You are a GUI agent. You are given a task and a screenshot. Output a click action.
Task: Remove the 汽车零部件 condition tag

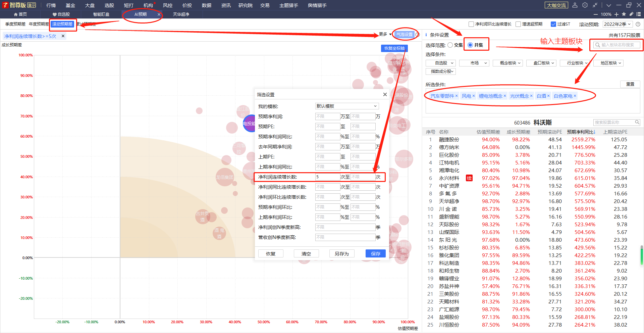[x=457, y=96]
